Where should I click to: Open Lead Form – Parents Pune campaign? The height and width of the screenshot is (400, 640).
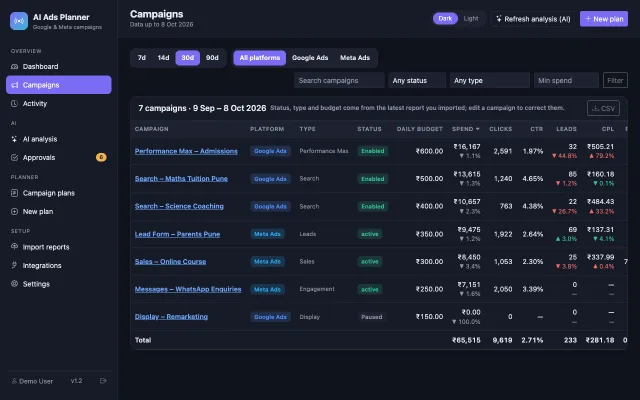pos(177,234)
